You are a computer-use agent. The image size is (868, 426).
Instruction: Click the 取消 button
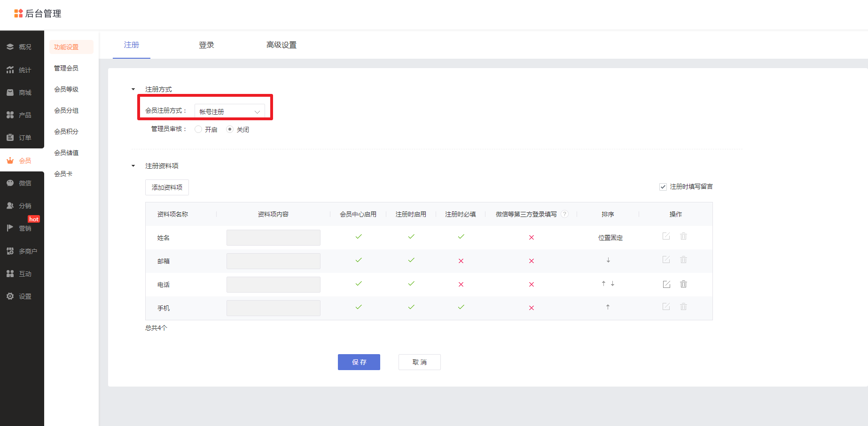420,362
